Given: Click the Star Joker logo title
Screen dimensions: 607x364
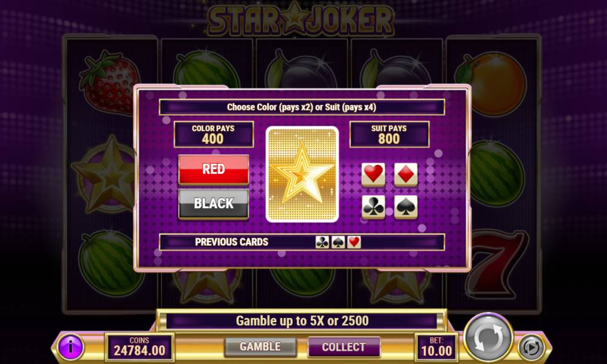Looking at the screenshot, I should coord(301,19).
